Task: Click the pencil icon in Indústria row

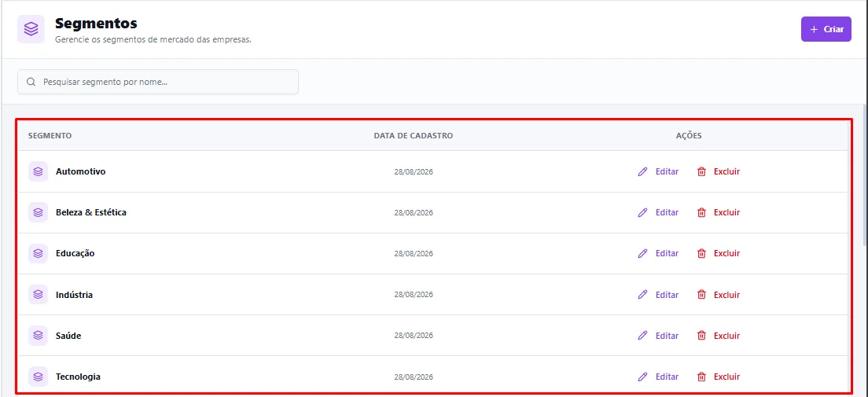Action: 642,295
